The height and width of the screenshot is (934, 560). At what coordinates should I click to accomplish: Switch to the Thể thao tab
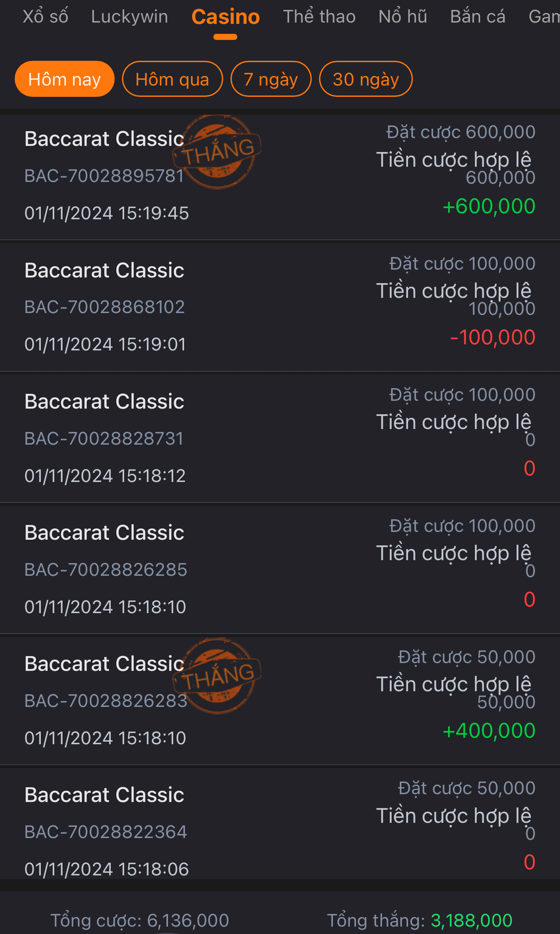pyautogui.click(x=319, y=17)
